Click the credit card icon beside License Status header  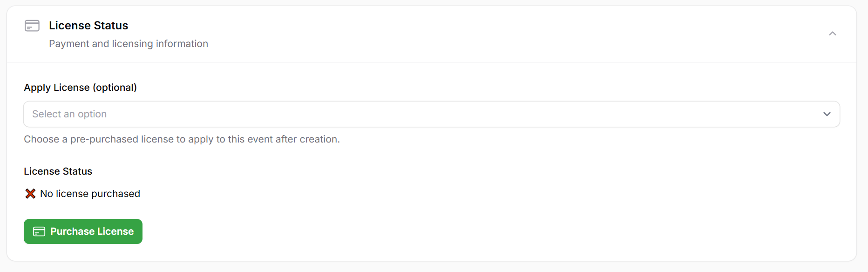pyautogui.click(x=32, y=26)
